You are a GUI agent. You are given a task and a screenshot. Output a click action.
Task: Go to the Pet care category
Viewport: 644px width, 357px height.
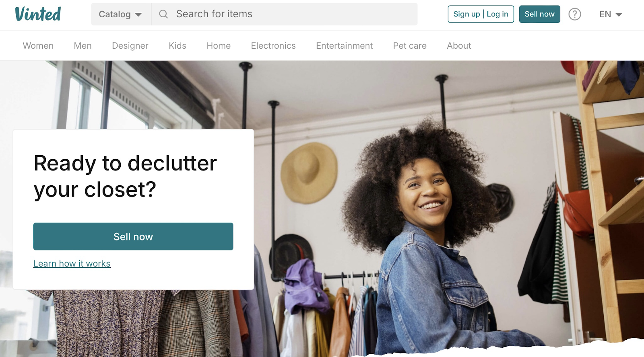pos(410,46)
